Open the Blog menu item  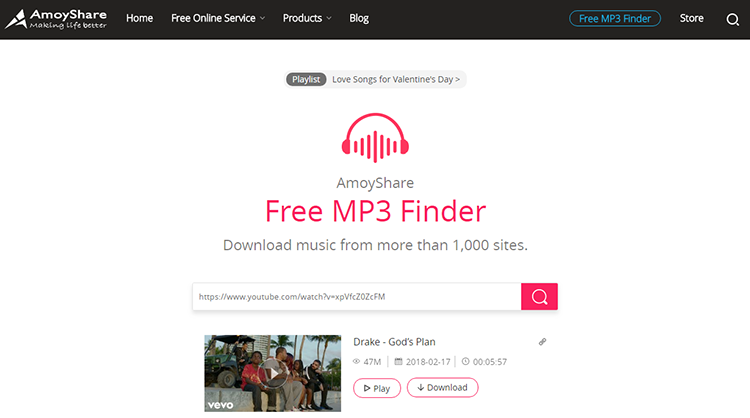359,18
